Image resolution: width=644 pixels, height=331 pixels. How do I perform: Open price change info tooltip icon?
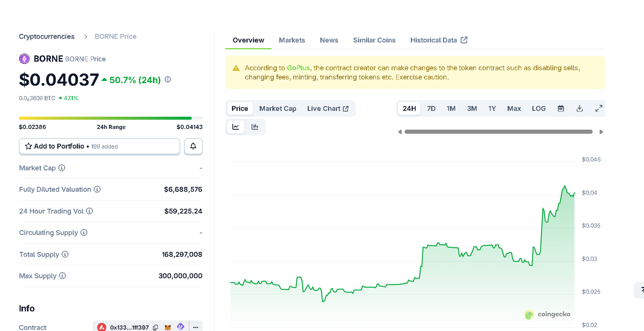(x=167, y=79)
